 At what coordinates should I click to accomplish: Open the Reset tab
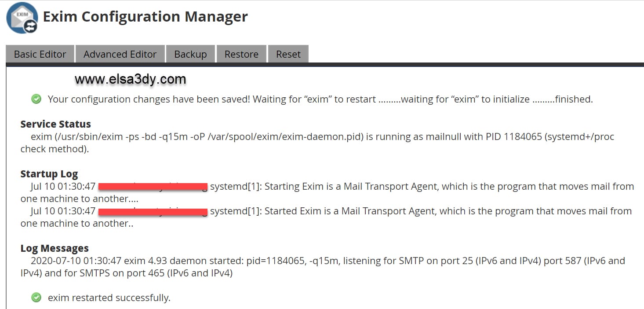pyautogui.click(x=288, y=54)
